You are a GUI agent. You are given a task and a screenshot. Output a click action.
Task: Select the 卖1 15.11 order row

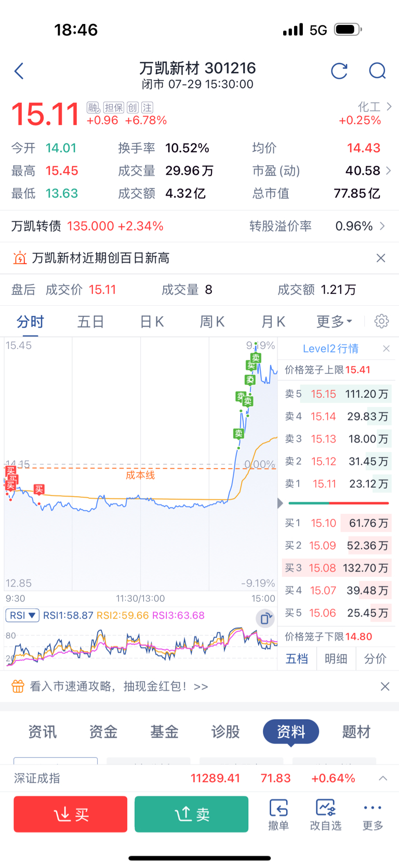click(x=337, y=484)
